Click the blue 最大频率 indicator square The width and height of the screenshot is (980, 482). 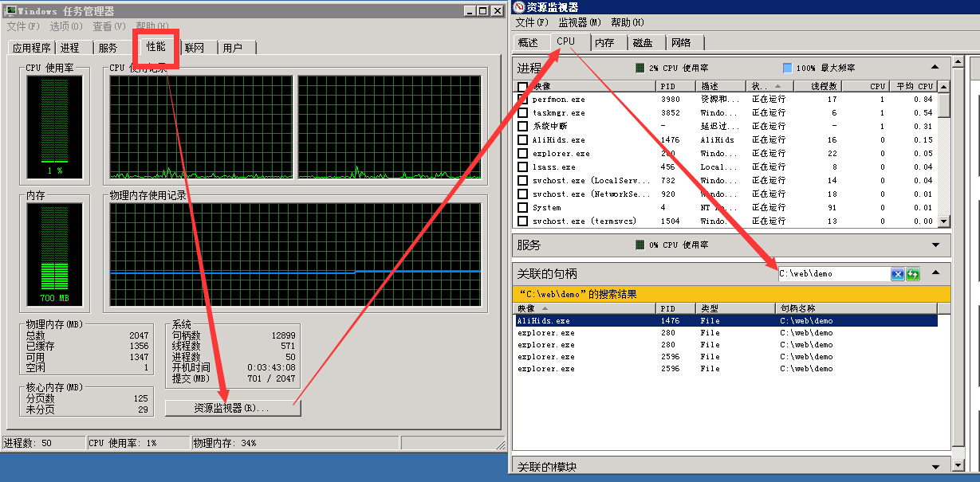(787, 68)
